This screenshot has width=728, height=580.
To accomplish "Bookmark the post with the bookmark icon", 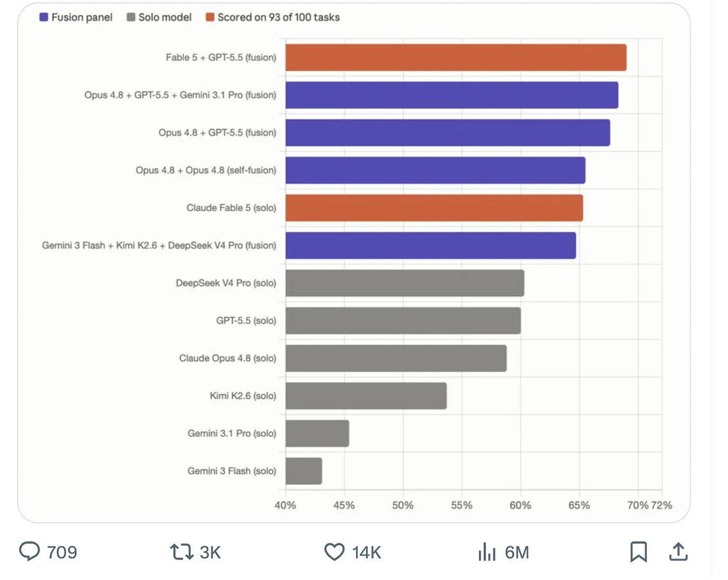I will click(638, 551).
